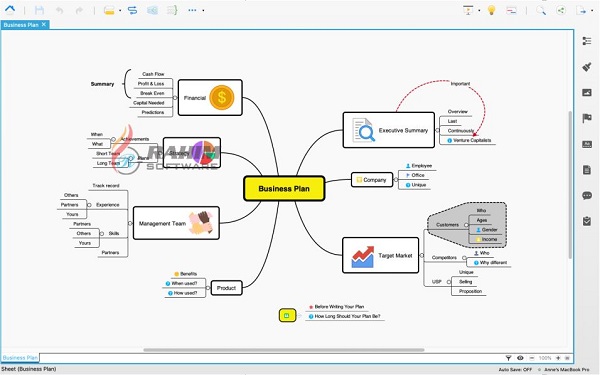Collapse the Product subtopics toggle
600x375 pixels.
pos(208,288)
